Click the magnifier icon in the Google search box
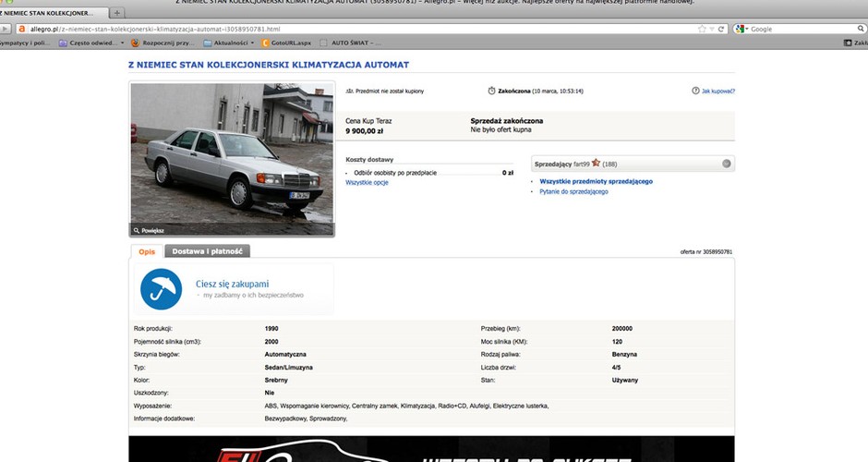The image size is (868, 462). [861, 29]
